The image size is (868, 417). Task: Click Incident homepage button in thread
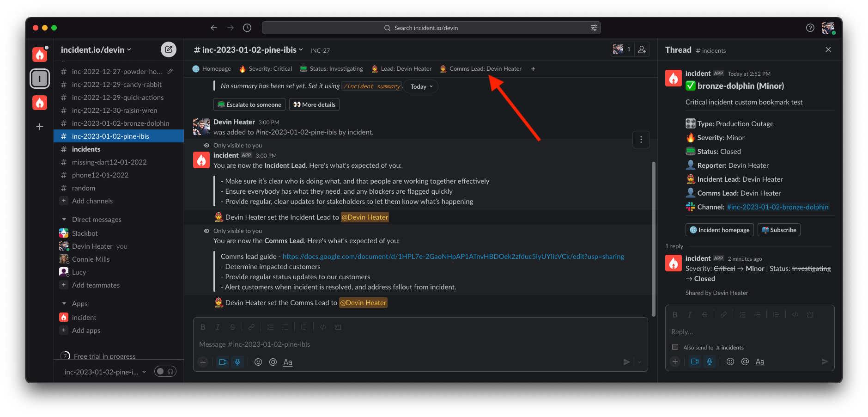click(719, 230)
